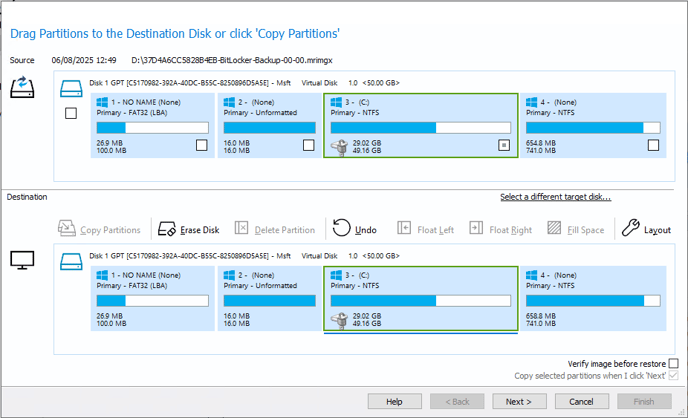Screen dimensions: 688x418
Task: Tick the whole source disk checkbox
Action: [71, 113]
